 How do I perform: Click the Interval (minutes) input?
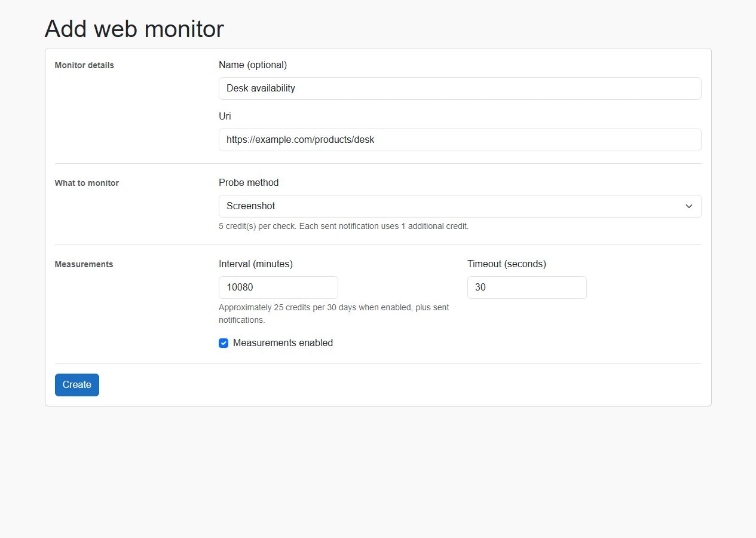[x=278, y=288]
